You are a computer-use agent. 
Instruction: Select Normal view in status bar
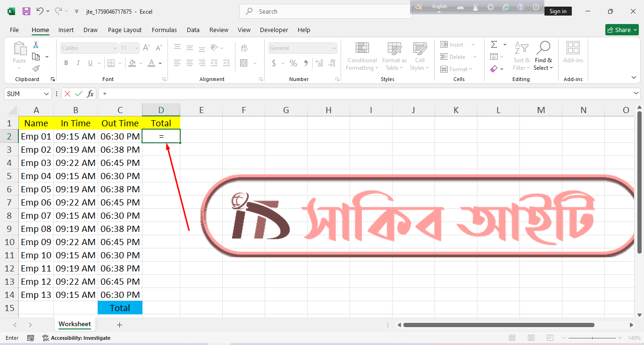point(512,338)
